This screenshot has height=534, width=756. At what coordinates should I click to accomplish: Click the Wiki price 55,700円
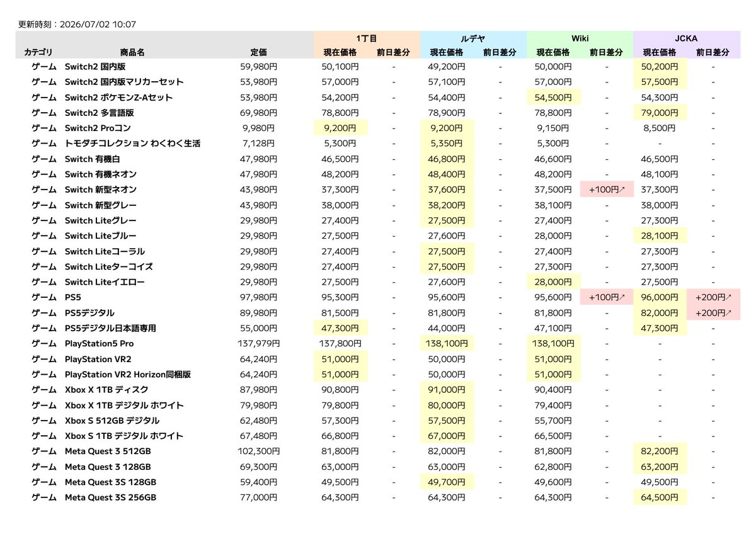(x=553, y=421)
